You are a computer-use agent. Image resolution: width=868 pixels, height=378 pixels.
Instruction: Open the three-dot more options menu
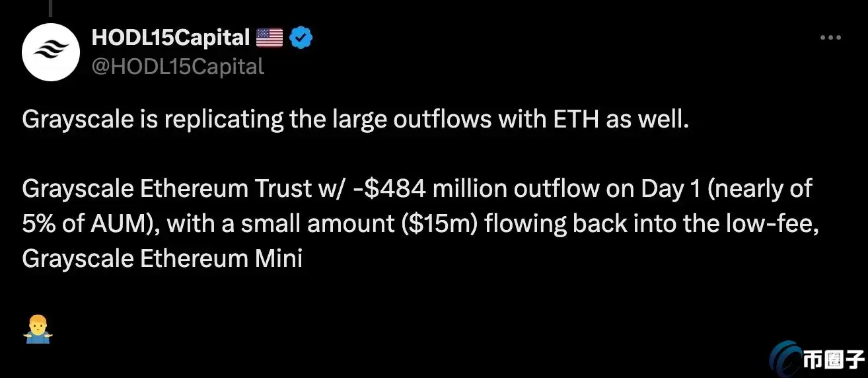[x=830, y=38]
